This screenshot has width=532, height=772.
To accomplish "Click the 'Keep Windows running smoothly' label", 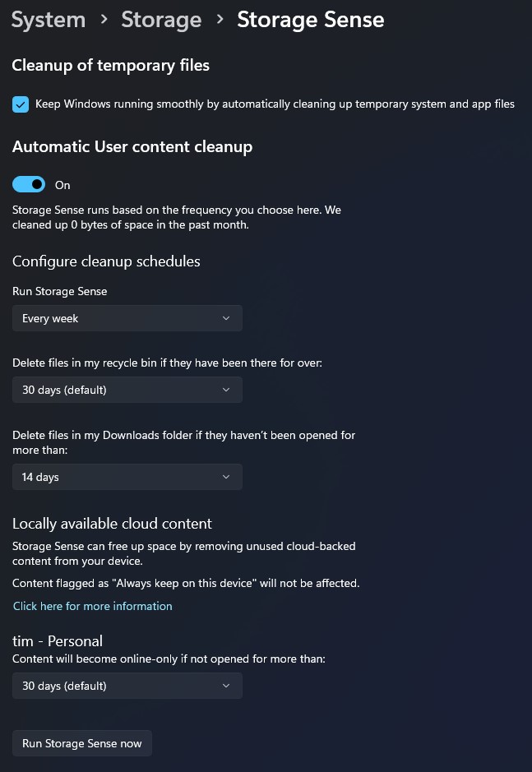I will (x=275, y=104).
